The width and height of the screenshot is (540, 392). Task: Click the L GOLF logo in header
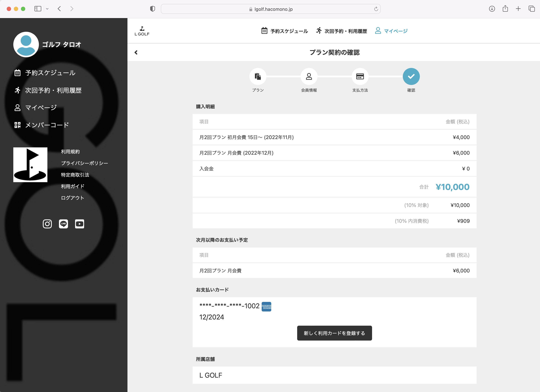pos(142,31)
